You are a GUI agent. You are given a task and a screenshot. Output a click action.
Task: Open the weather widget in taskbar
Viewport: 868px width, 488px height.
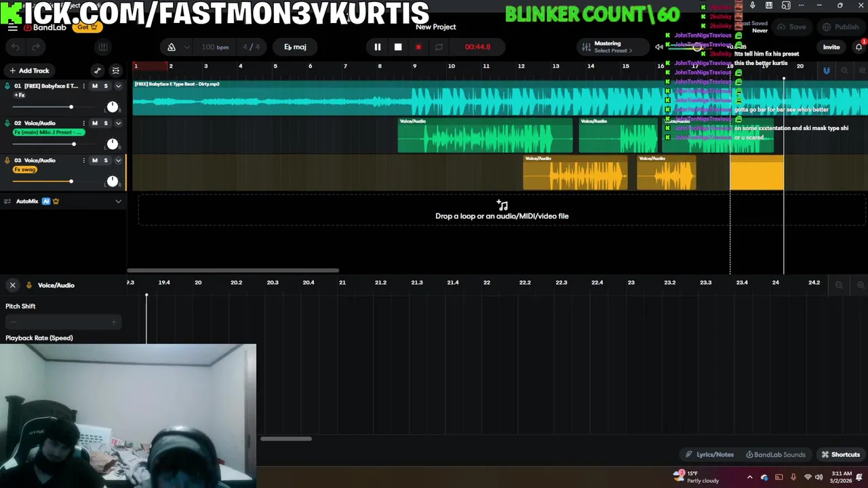695,476
